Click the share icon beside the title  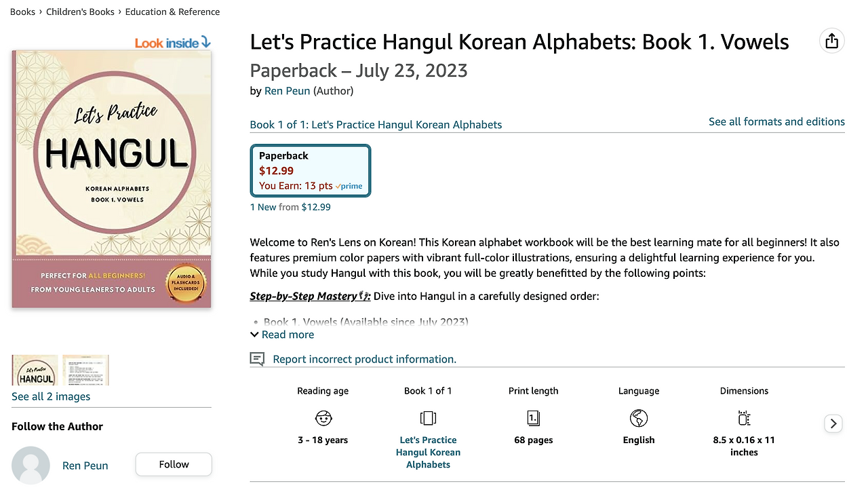(x=831, y=41)
